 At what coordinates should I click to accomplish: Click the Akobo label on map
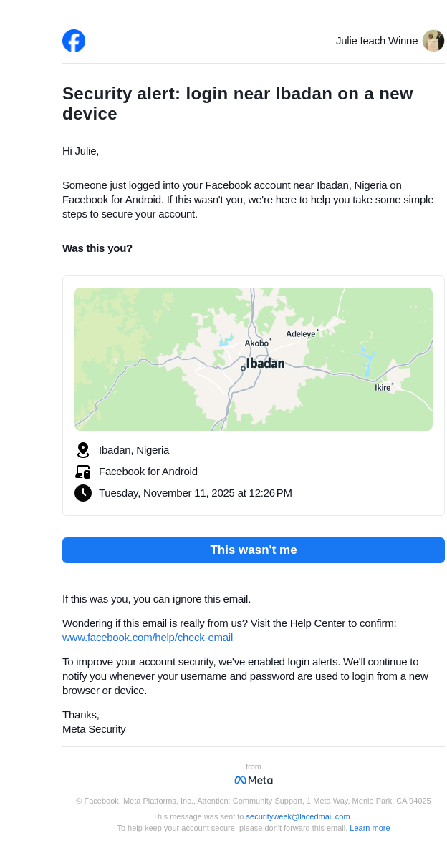pos(256,343)
